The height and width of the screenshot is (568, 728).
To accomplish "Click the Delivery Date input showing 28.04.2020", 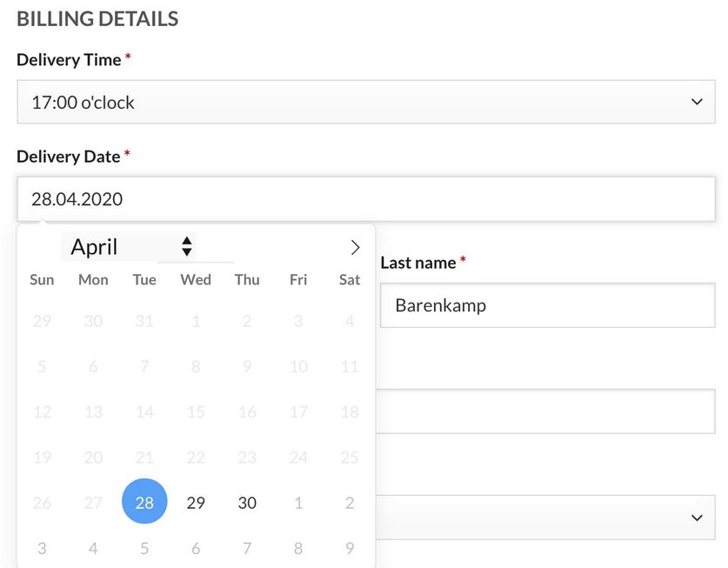I will coord(366,199).
